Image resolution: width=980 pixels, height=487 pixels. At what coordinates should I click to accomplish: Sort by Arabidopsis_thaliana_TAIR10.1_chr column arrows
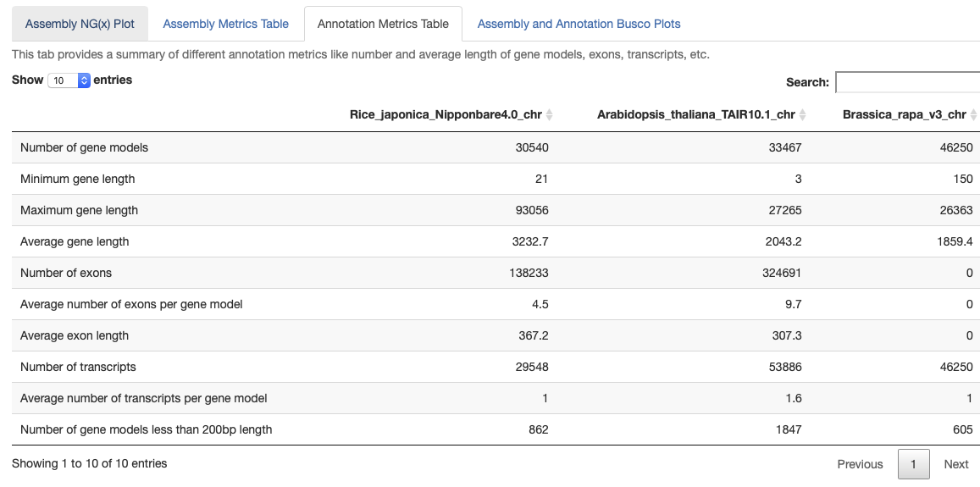(x=803, y=115)
